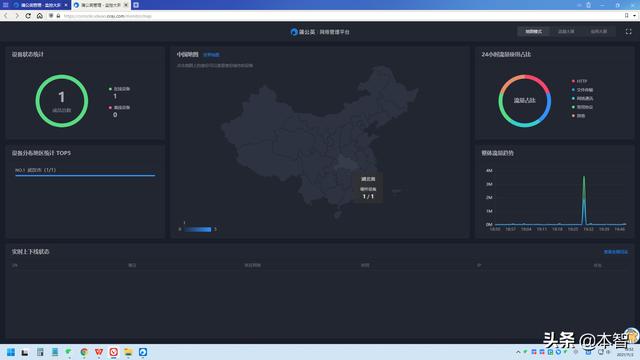Screen dimensions: 640x360
Task: Click the browser back arrow
Action: pyautogui.click(x=6, y=16)
